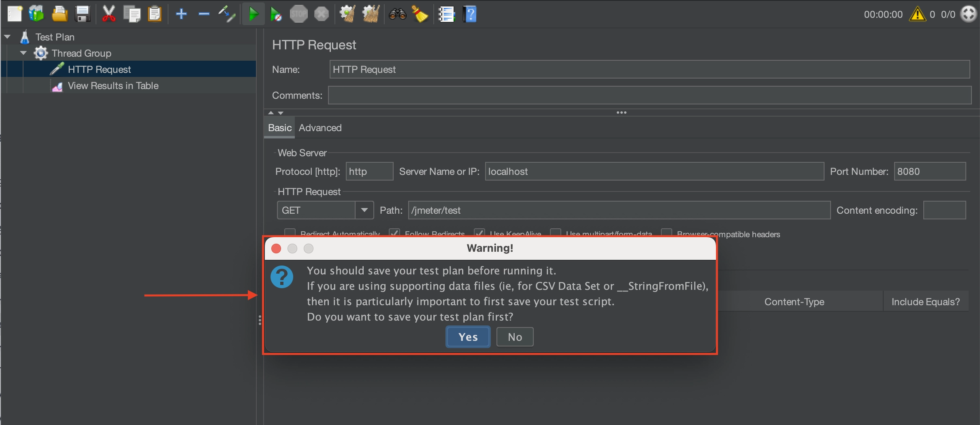Click the three-dot divider handle above the tabs
The height and width of the screenshot is (425, 980).
[x=622, y=113]
